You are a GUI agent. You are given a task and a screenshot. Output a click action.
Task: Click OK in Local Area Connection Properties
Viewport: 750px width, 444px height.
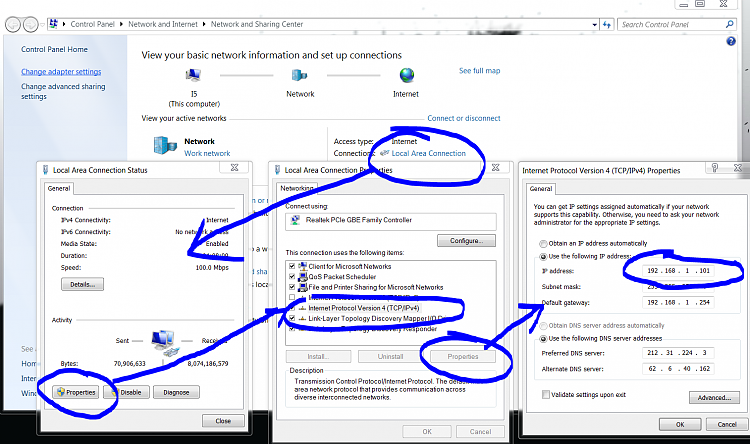click(427, 432)
